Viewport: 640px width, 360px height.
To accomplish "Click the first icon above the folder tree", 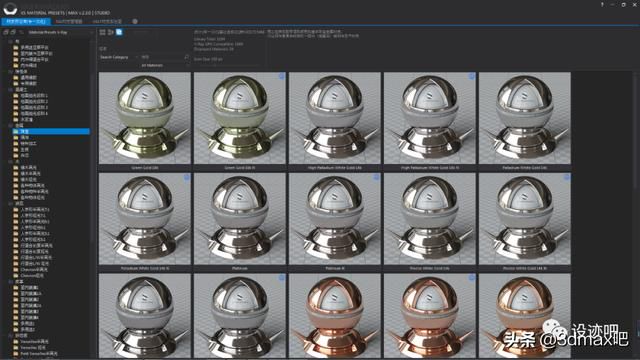I will [x=6, y=32].
